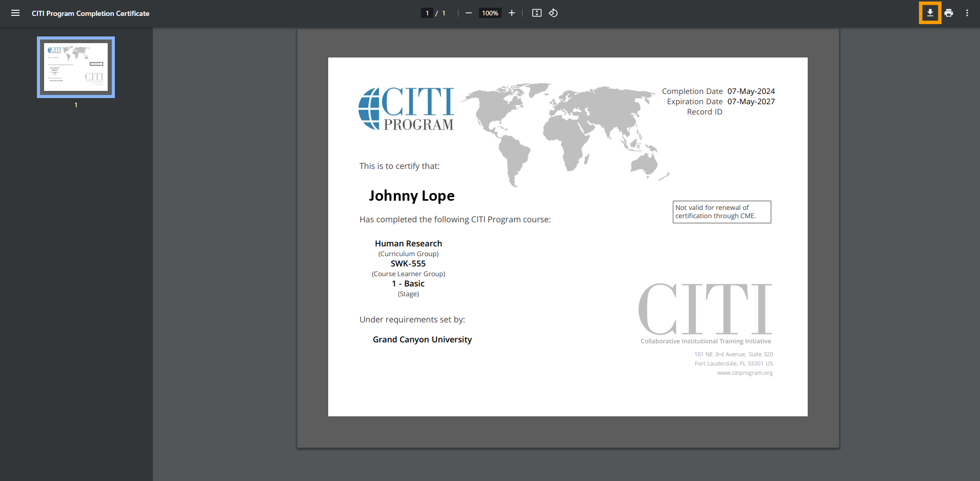Click '101 NE 3rd Avenue, Suite 320' address
Image resolution: width=980 pixels, height=481 pixels.
coord(733,354)
